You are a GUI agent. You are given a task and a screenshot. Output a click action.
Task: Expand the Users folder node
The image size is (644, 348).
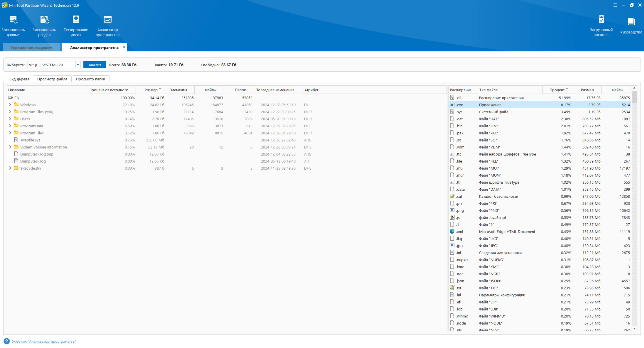[x=10, y=119]
